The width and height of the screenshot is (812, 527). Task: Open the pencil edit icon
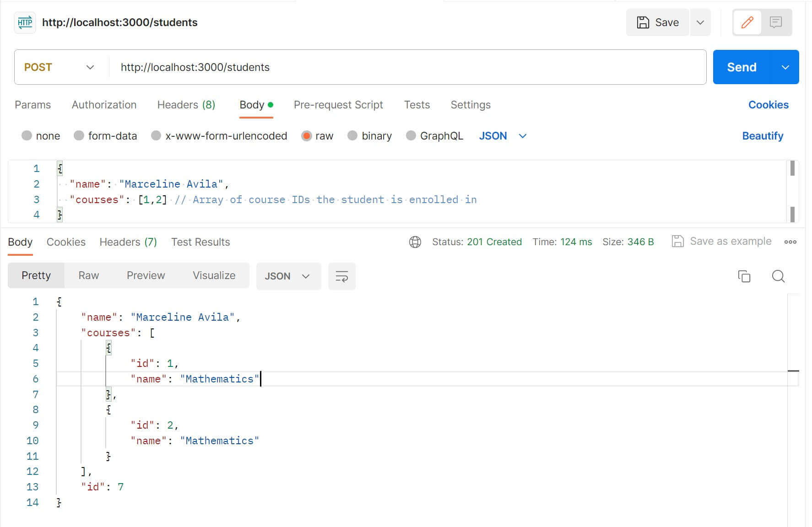tap(747, 22)
